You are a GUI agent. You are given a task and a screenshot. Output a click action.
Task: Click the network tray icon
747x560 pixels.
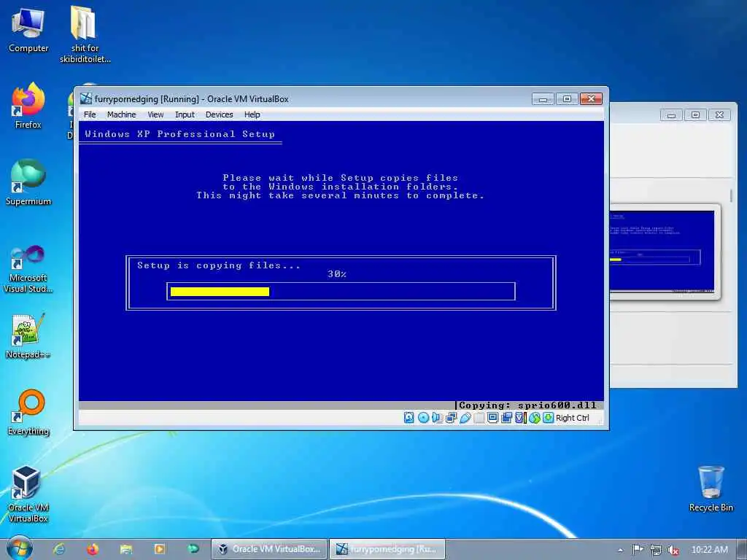click(656, 550)
